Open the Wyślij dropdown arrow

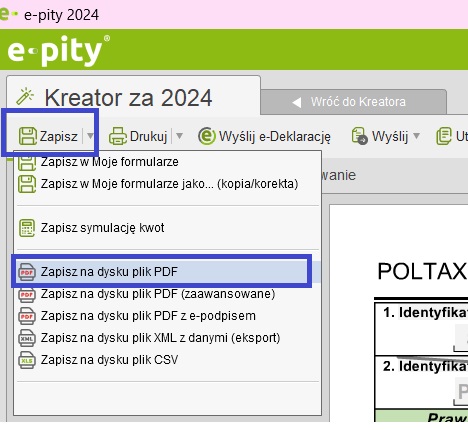(416, 136)
